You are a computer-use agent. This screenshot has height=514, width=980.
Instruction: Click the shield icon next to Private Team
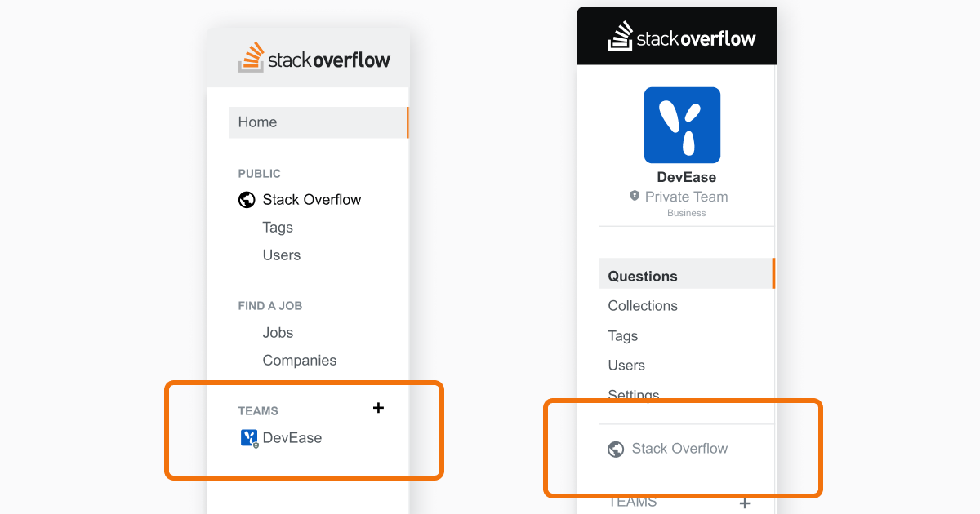click(635, 197)
